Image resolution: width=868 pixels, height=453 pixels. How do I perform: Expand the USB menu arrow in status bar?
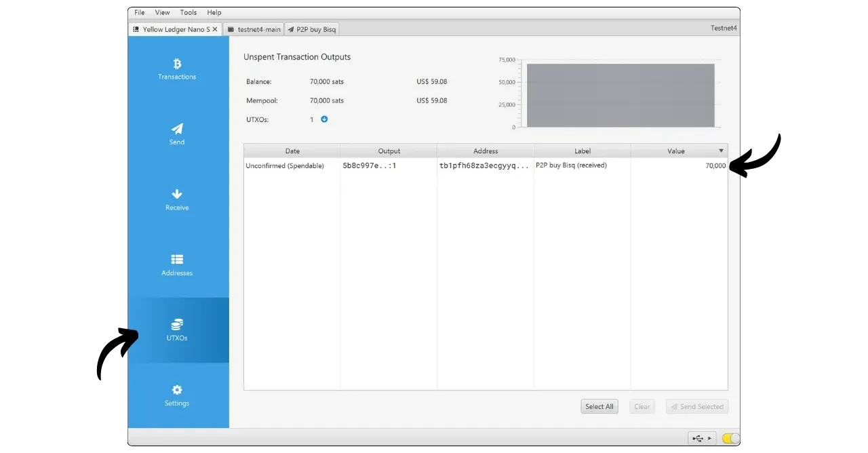coord(709,439)
